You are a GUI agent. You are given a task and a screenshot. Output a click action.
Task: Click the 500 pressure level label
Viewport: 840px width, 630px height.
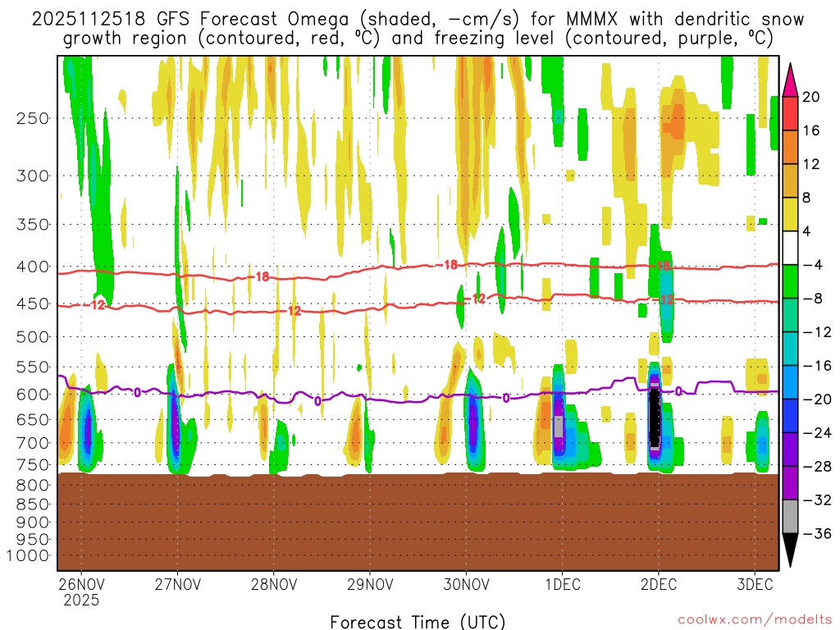click(33, 337)
